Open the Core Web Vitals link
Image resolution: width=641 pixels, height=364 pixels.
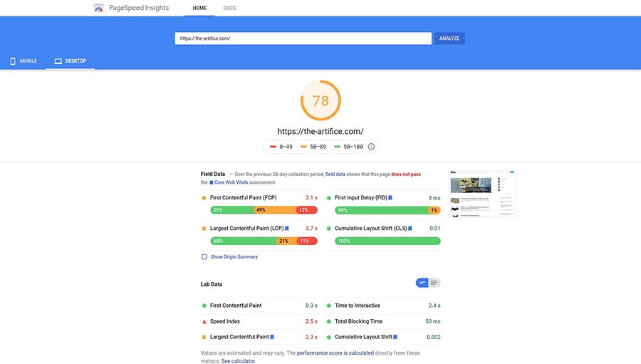click(x=231, y=182)
